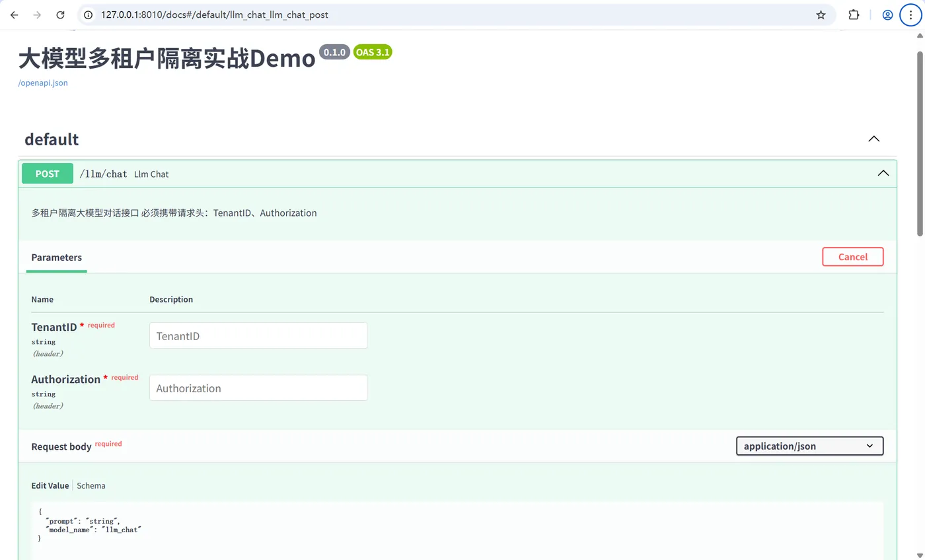Switch to Edit Value tab

tap(50, 485)
